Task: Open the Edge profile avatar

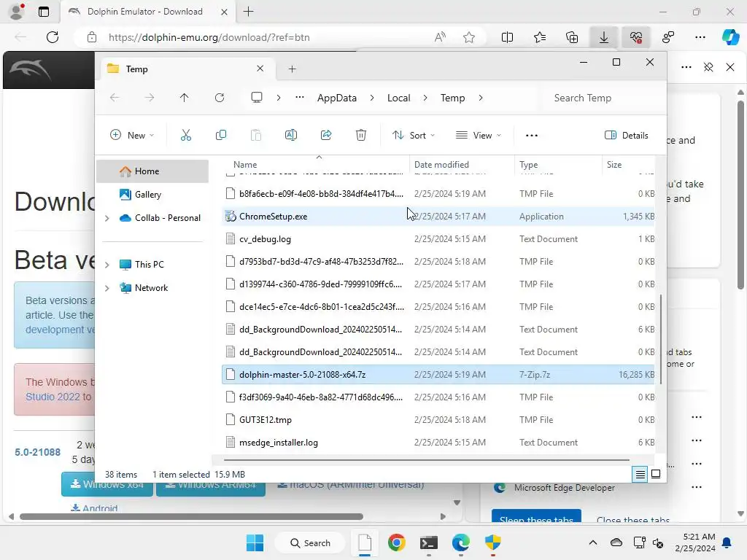Action: pos(18,12)
